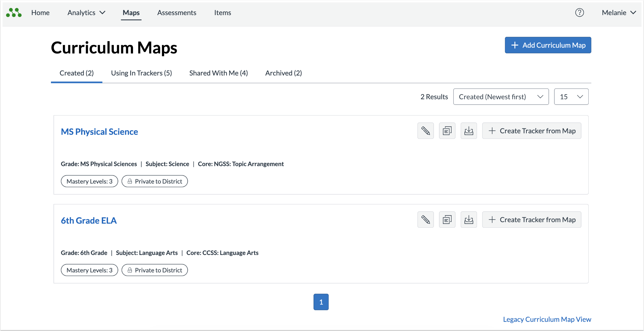
Task: Switch to the Using In Trackers tab
Action: pyautogui.click(x=142, y=73)
